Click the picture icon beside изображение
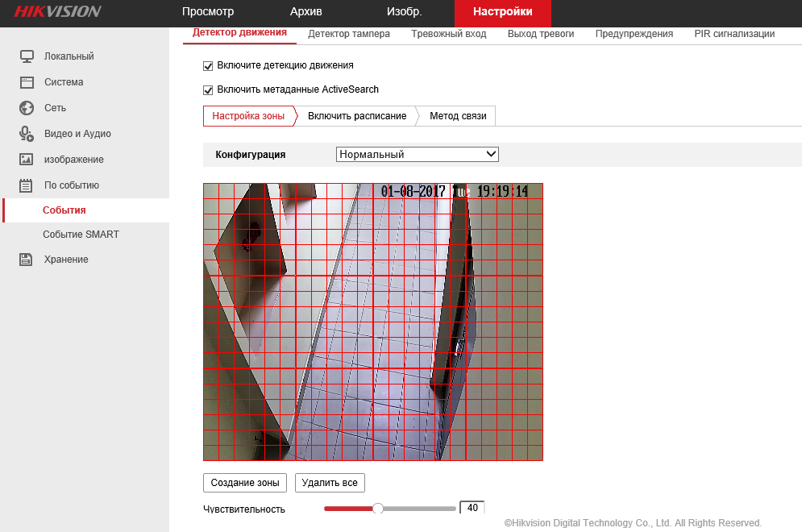The height and width of the screenshot is (532, 802). point(27,160)
